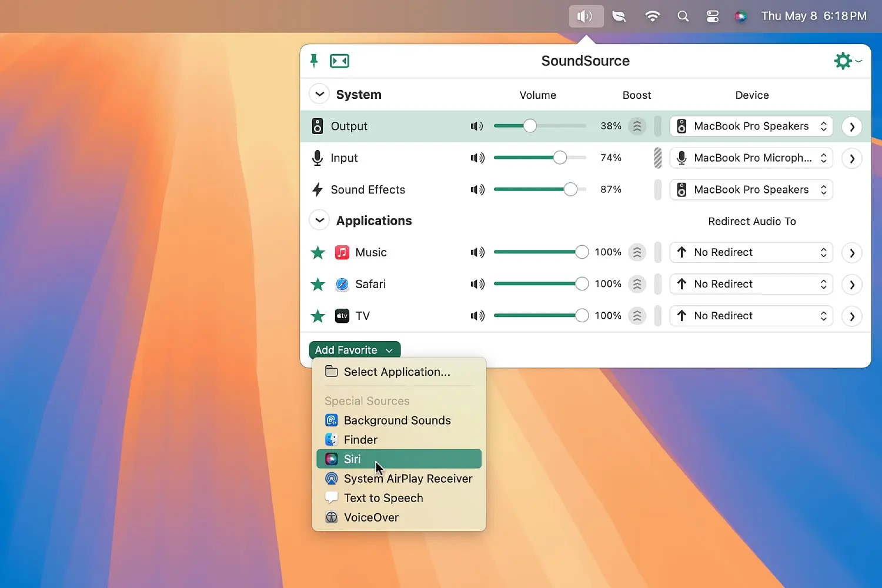Click the SoundSource speaker icon in menu bar
Viewport: 882px width, 588px height.
586,16
